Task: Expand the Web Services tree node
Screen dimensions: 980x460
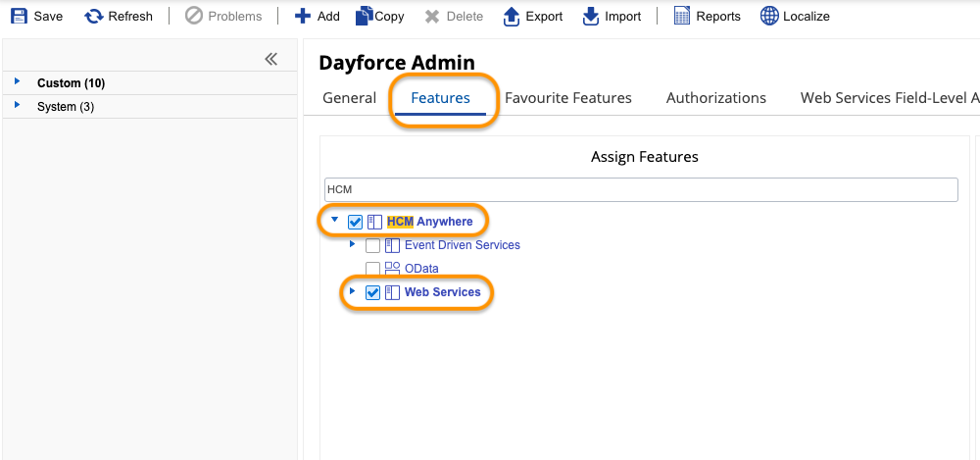Action: click(352, 291)
